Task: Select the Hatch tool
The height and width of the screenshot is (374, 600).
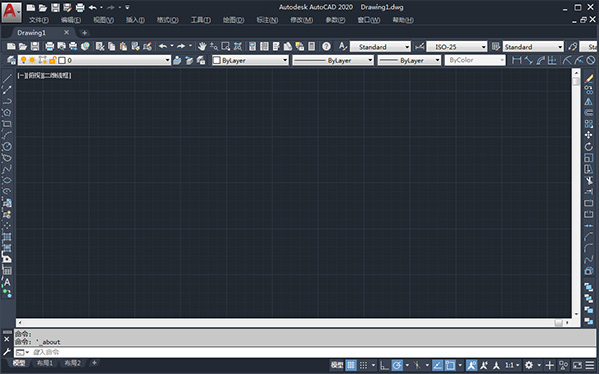Action: (7, 237)
